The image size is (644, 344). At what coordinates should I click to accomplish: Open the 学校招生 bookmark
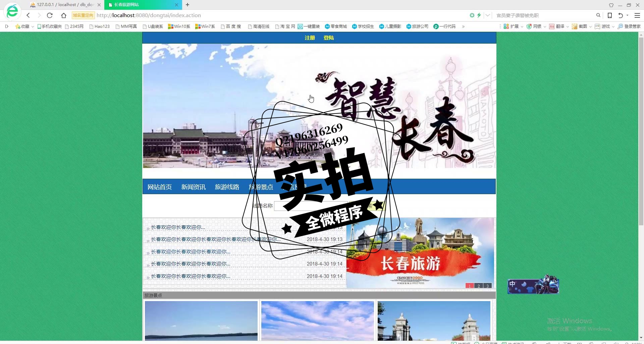[x=363, y=26]
